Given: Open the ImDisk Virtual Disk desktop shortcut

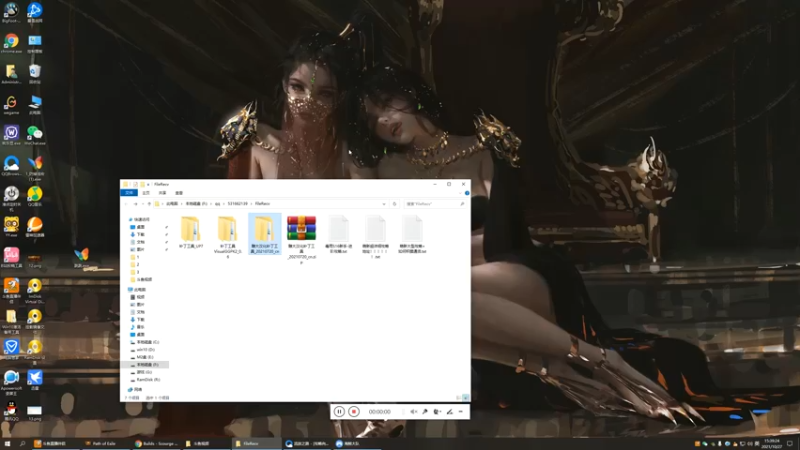Looking at the screenshot, I should coord(35,291).
